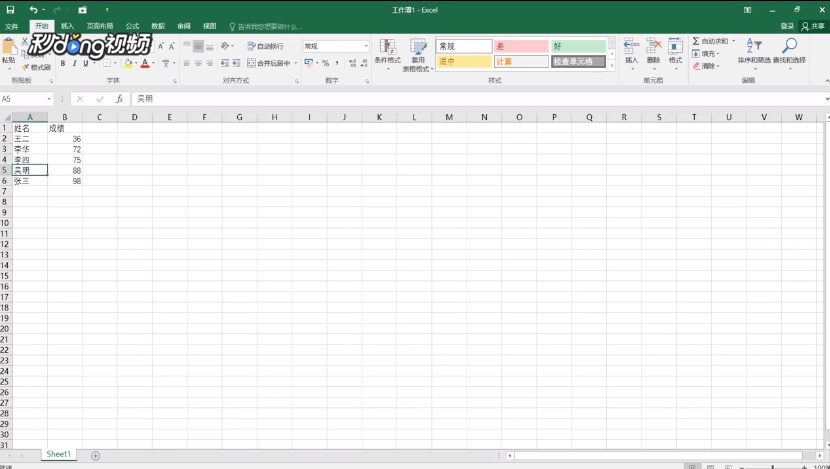Align cell text to the right

pos(210,64)
